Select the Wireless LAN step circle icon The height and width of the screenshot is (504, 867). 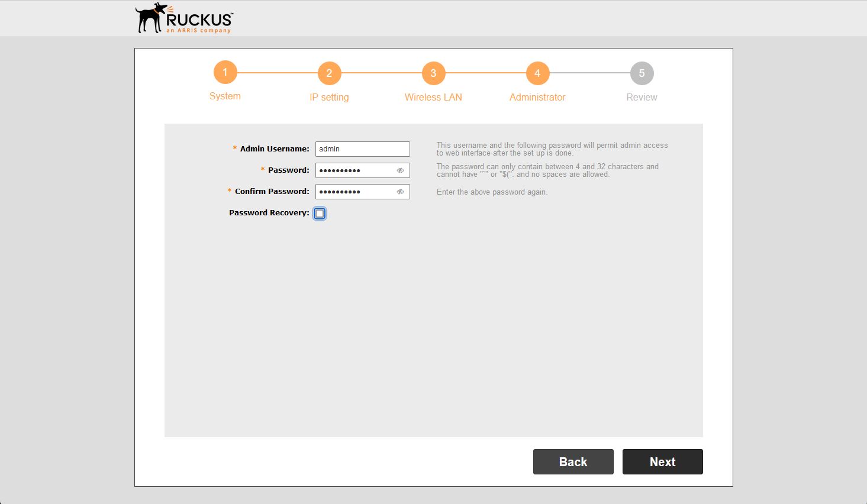click(x=433, y=72)
